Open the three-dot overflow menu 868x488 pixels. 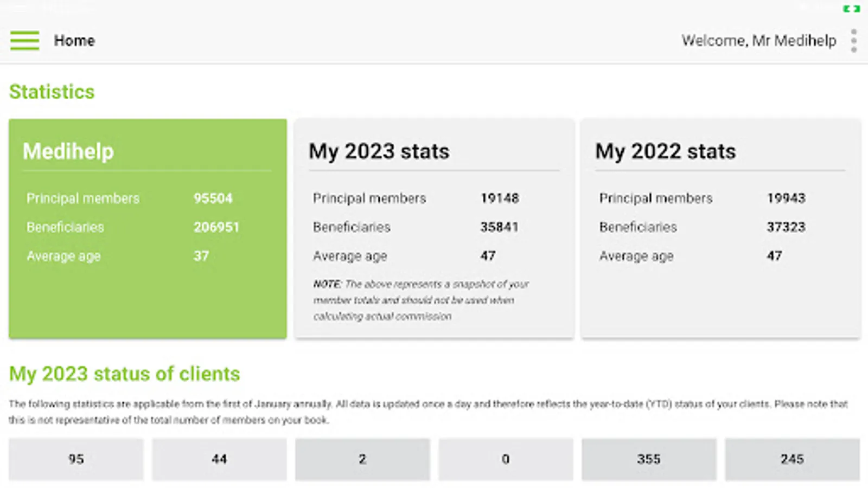pos(854,41)
